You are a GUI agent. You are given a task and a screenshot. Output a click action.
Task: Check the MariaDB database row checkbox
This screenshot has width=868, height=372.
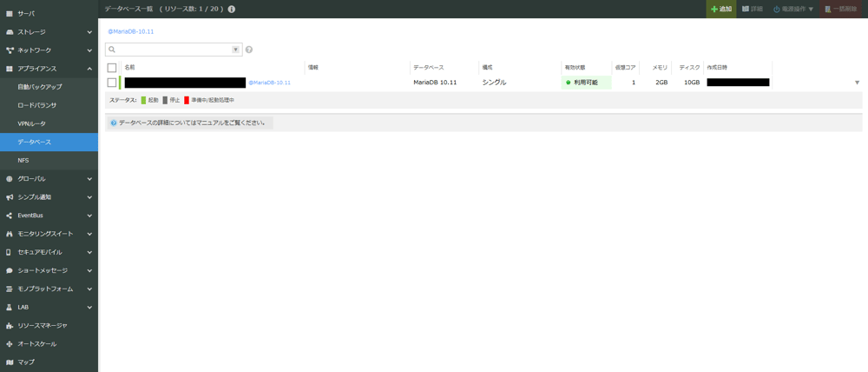point(112,83)
